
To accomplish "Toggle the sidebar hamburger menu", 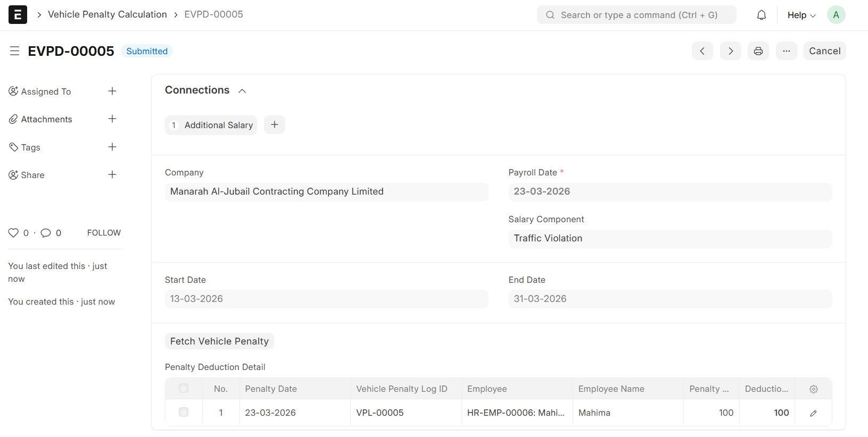I will (14, 51).
